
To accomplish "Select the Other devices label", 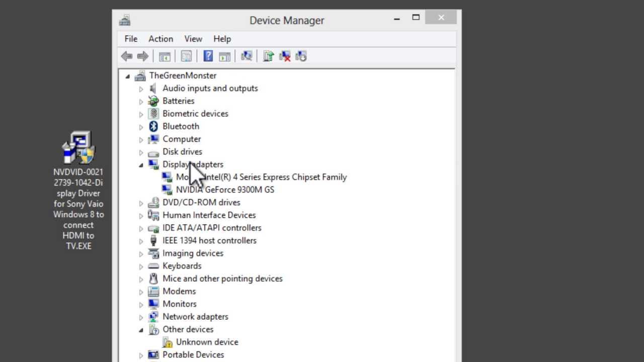I will point(188,329).
